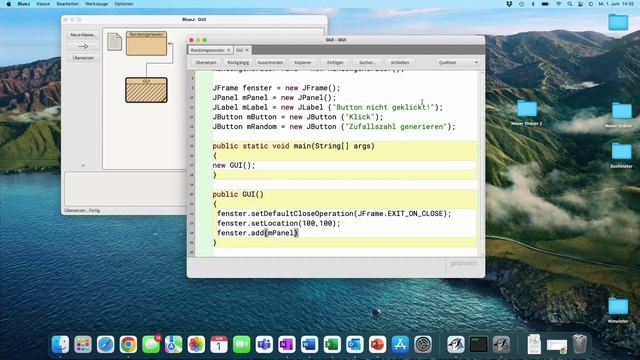Open Maps app in the dock
Viewport: 640px width, 360px height.
pos(173,344)
